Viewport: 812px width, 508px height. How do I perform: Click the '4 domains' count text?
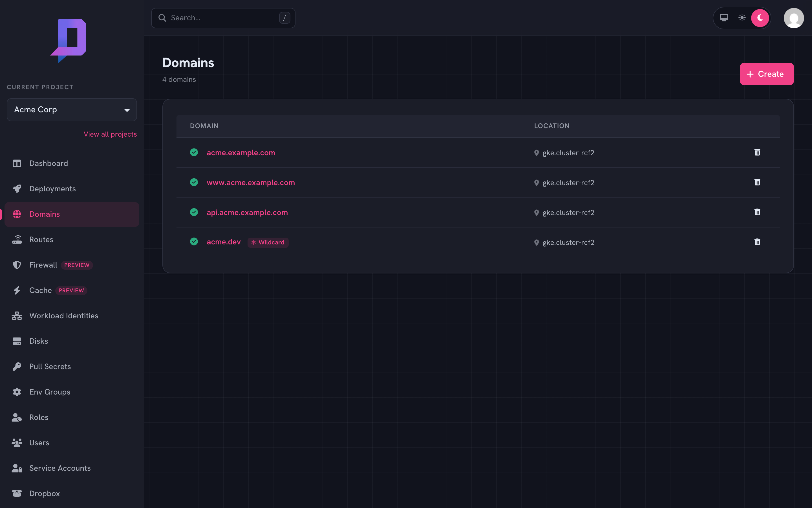point(179,79)
